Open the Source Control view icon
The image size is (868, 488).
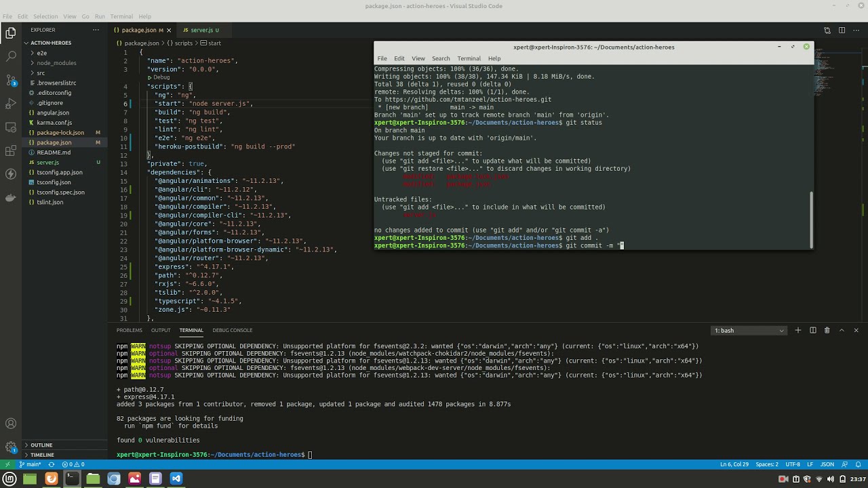click(x=10, y=80)
